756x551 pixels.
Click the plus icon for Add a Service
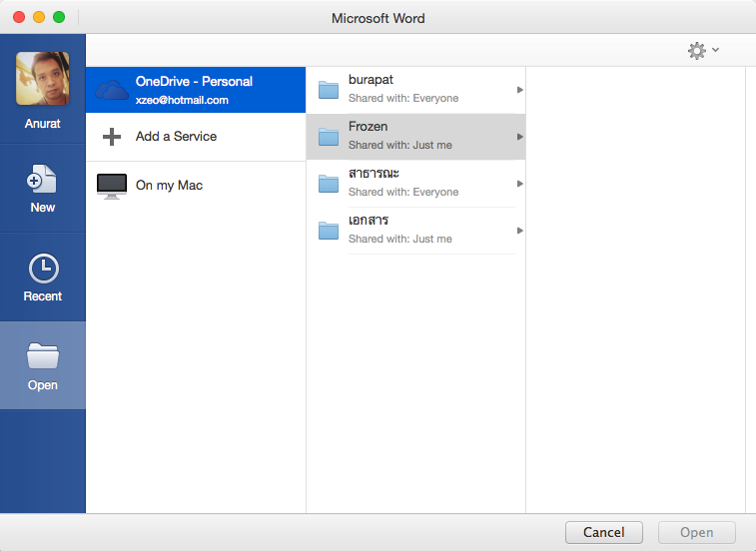coord(112,137)
